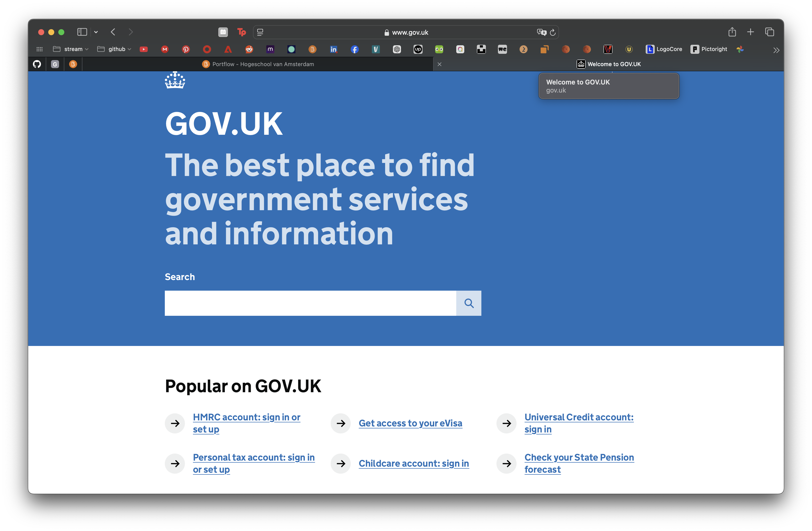Open the red V on black bookmark

tap(608, 49)
